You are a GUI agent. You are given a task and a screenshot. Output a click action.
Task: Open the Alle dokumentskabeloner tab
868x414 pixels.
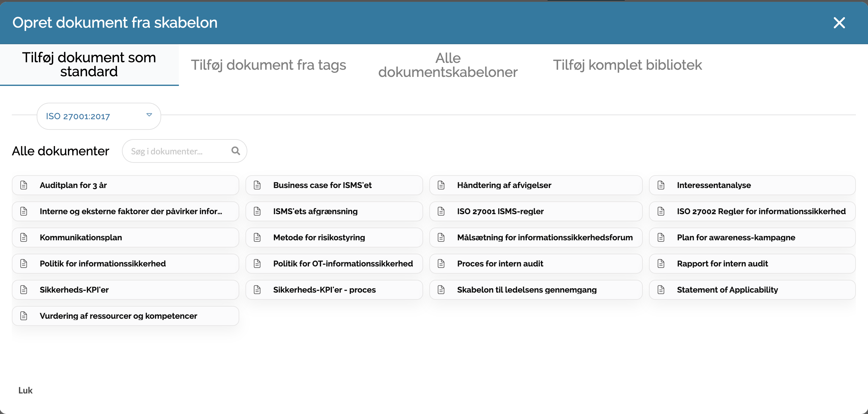(447, 65)
